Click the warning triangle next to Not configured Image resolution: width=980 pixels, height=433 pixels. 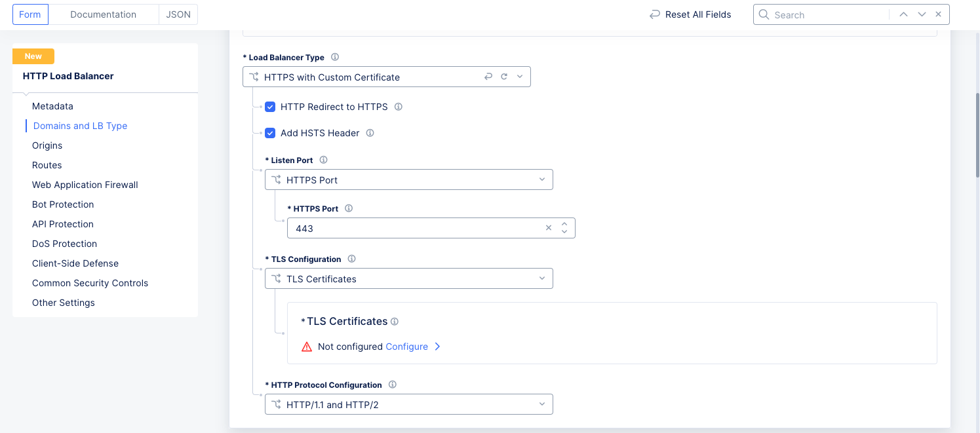pos(307,346)
